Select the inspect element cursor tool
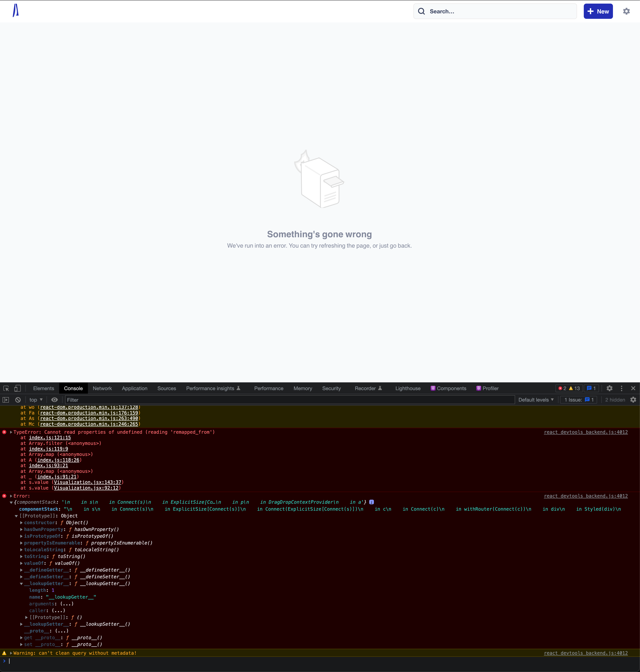Screen dimensions: 640x672 tap(6, 388)
